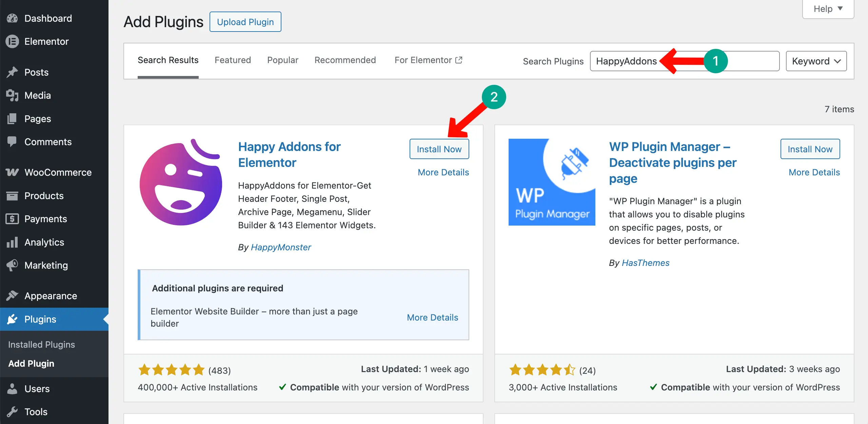Click the Payments dollar icon
868x424 pixels.
[12, 219]
